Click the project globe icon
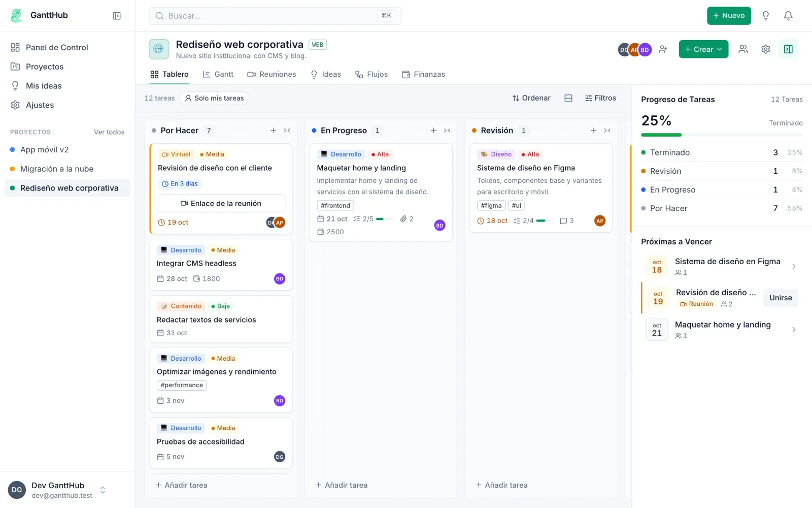Image resolution: width=812 pixels, height=508 pixels. pyautogui.click(x=159, y=49)
